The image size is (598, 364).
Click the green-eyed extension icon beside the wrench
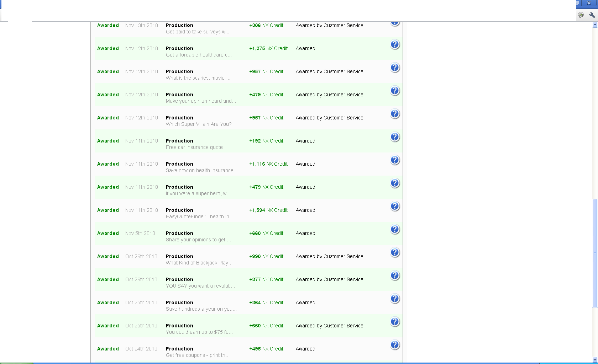pyautogui.click(x=581, y=15)
